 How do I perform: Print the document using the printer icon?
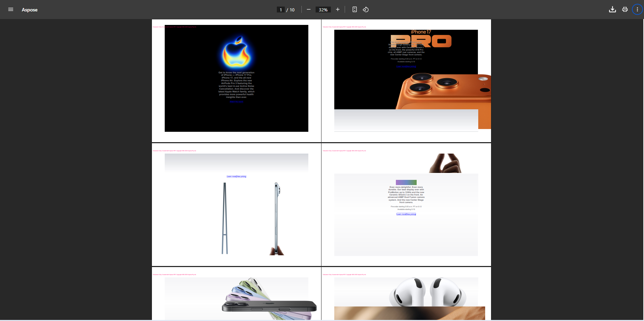[x=625, y=10]
